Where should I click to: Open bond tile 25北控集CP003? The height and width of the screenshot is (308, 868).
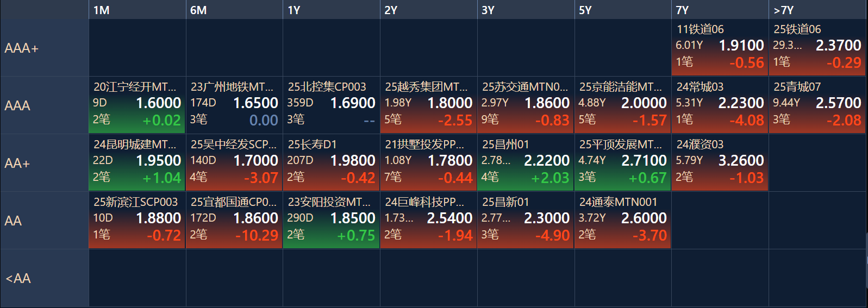(x=332, y=105)
